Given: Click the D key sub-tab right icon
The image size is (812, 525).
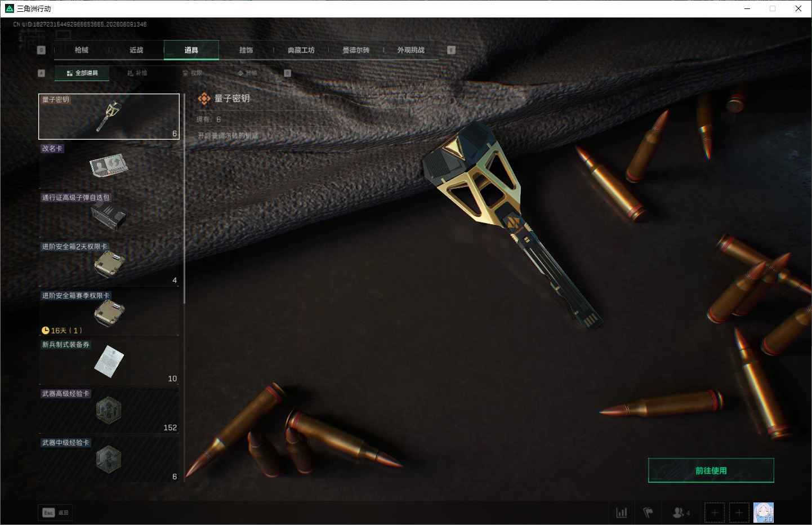Looking at the screenshot, I should coord(288,73).
